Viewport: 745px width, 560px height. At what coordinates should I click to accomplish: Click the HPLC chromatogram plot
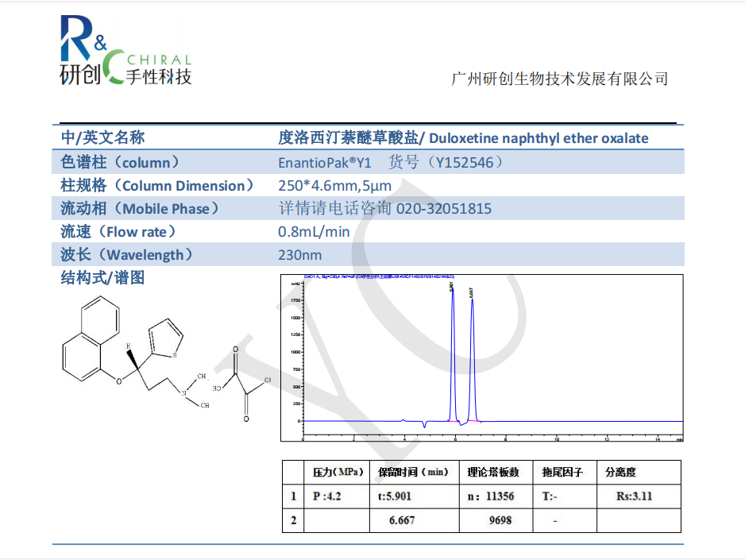[482, 357]
